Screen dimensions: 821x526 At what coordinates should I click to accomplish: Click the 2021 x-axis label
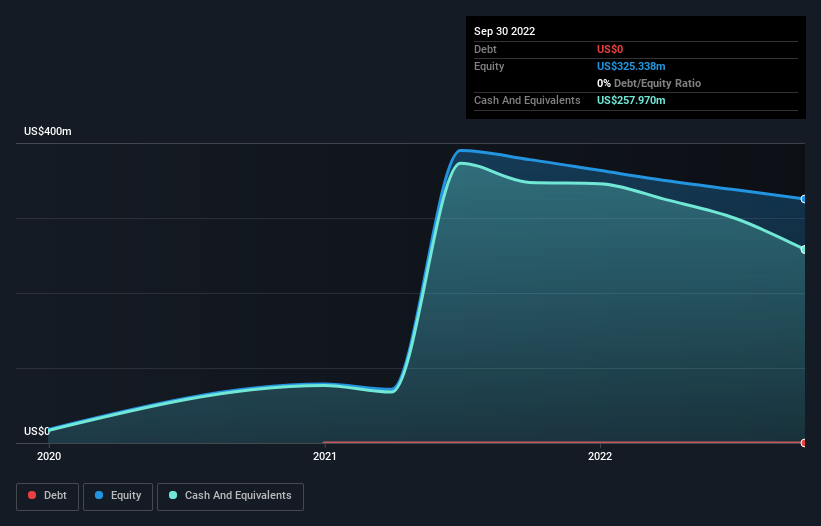point(325,456)
